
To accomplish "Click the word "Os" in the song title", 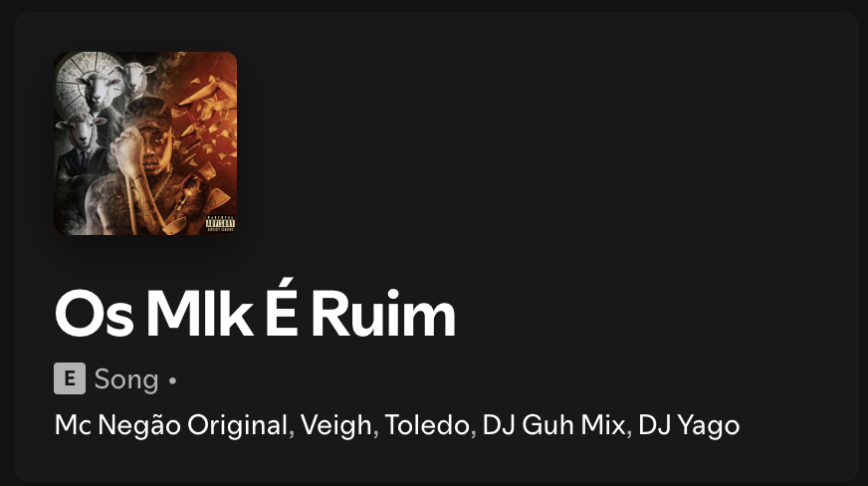I will pyautogui.click(x=95, y=314).
